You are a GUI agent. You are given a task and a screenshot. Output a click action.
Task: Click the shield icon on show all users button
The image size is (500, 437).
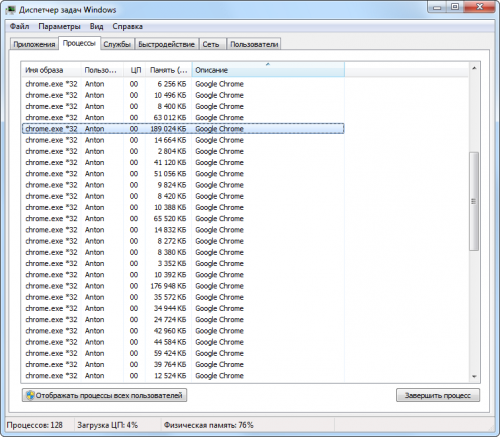point(30,395)
